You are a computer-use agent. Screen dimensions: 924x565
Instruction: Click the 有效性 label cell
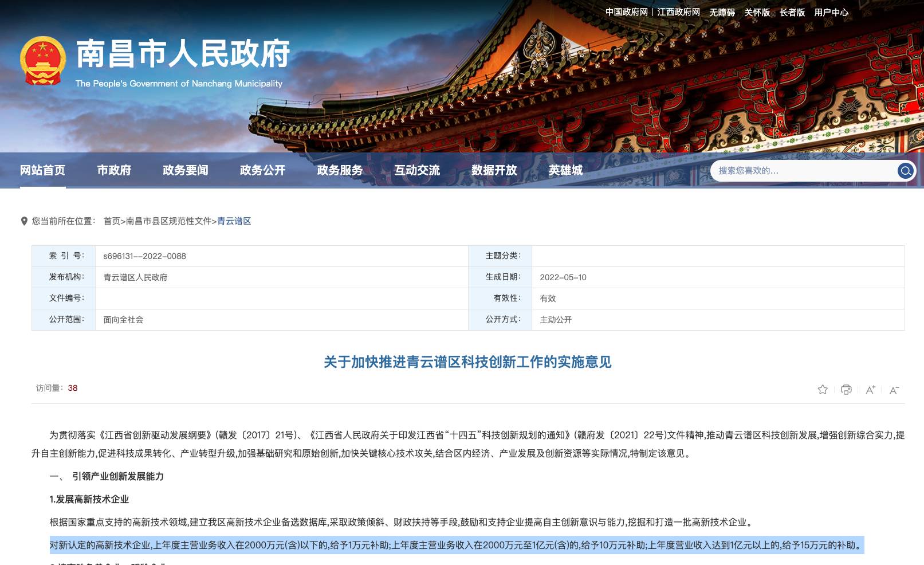(500, 299)
